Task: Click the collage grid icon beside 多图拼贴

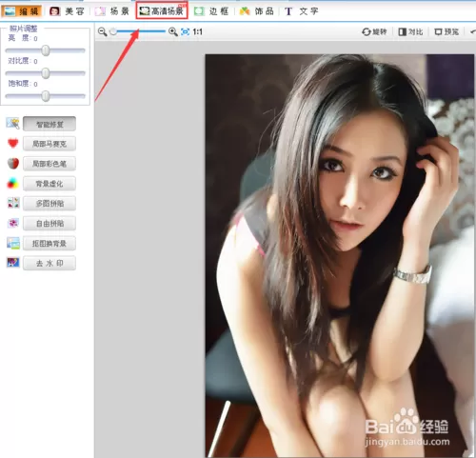Action: click(x=13, y=203)
